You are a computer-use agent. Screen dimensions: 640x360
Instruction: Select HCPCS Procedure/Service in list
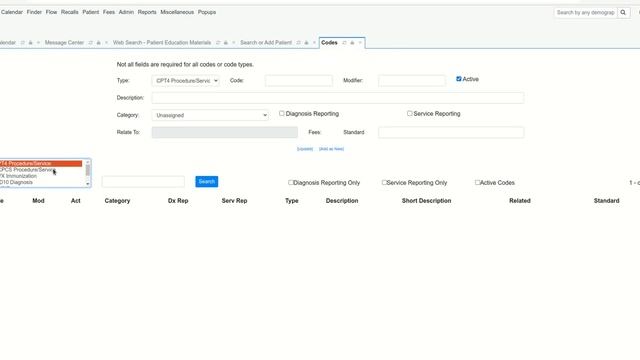41,170
